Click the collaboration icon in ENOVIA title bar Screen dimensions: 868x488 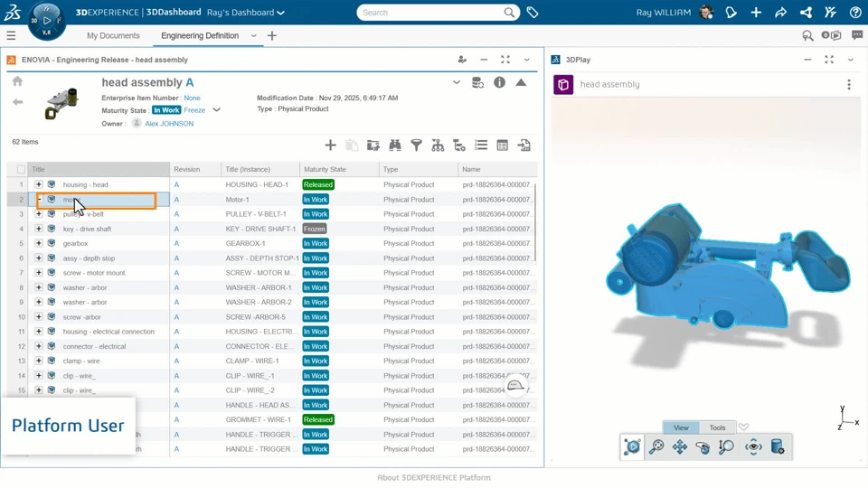pyautogui.click(x=462, y=60)
